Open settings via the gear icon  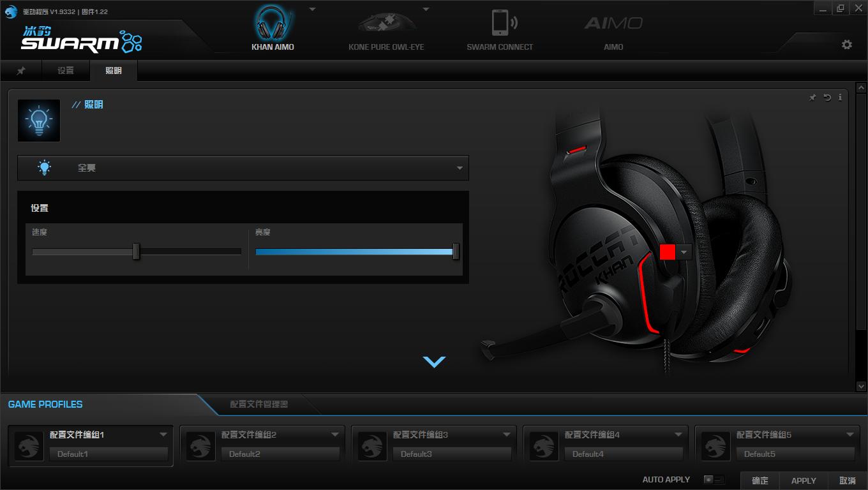(x=847, y=45)
